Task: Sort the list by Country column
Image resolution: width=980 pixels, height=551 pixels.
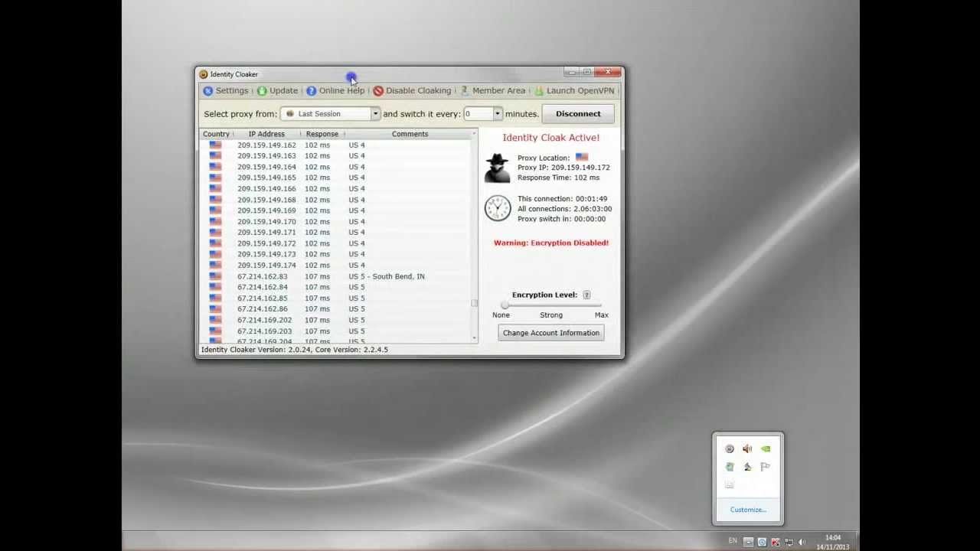Action: click(x=216, y=134)
